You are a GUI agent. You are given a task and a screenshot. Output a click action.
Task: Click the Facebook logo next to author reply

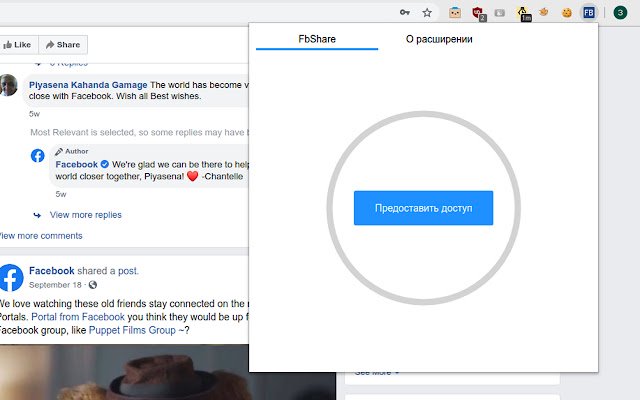[x=38, y=156]
